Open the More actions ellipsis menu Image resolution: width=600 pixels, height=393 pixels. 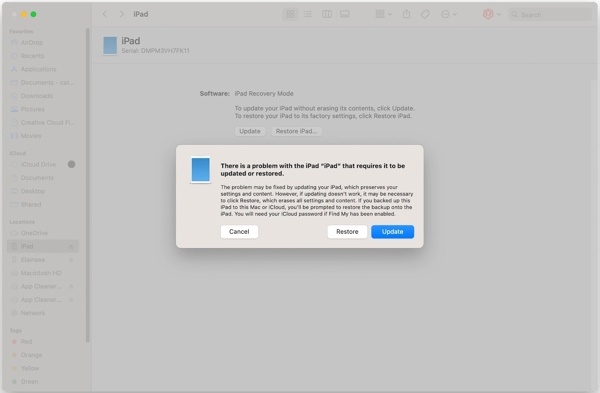coord(449,14)
